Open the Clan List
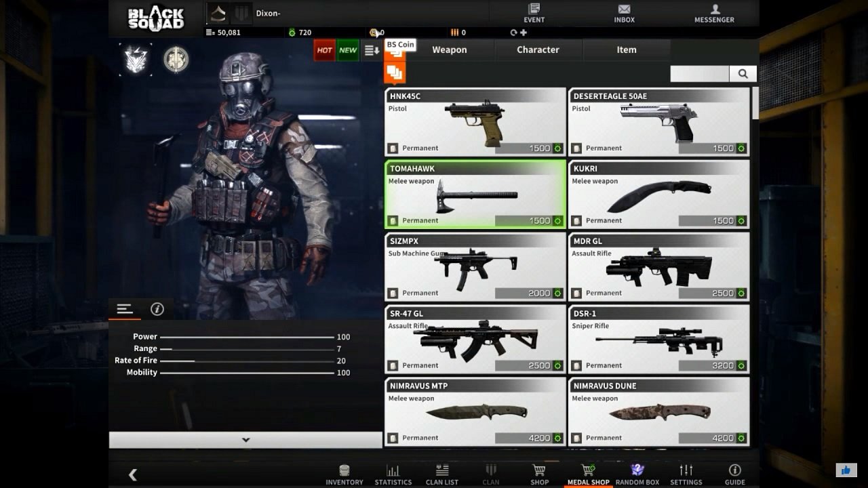868x488 pixels. [x=441, y=470]
